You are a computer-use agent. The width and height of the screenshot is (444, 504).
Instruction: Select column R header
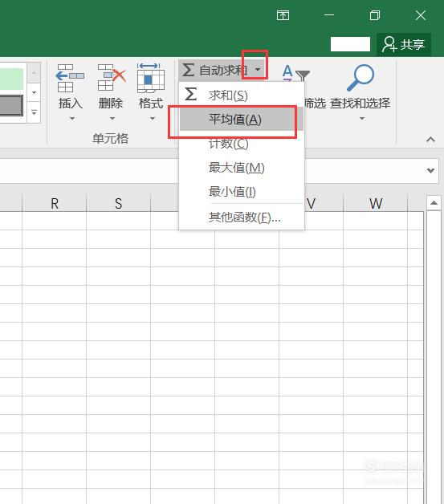55,203
